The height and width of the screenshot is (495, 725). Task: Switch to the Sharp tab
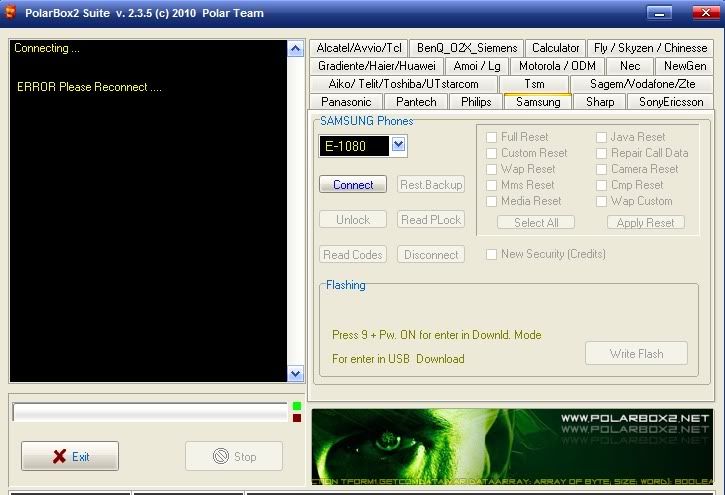click(x=600, y=102)
